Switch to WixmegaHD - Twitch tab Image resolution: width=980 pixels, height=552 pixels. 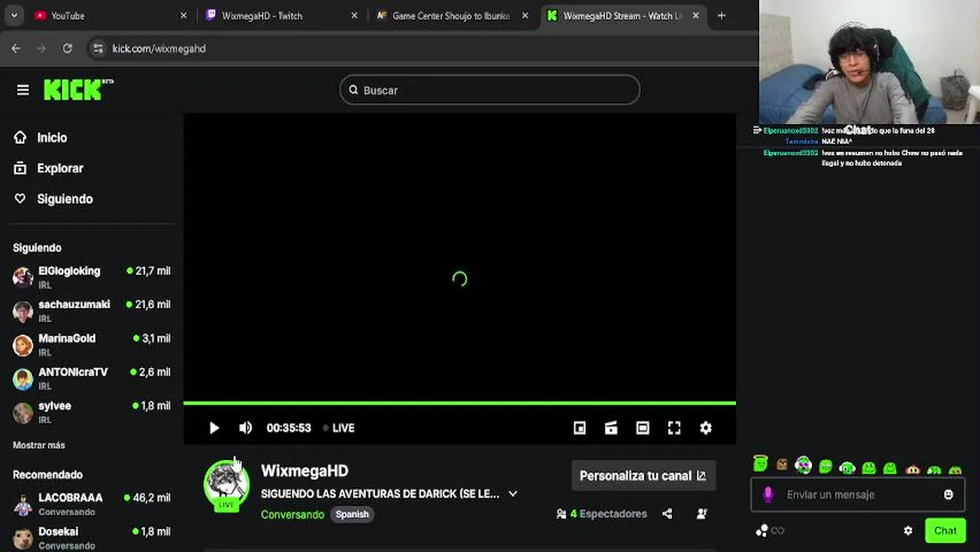tap(279, 15)
